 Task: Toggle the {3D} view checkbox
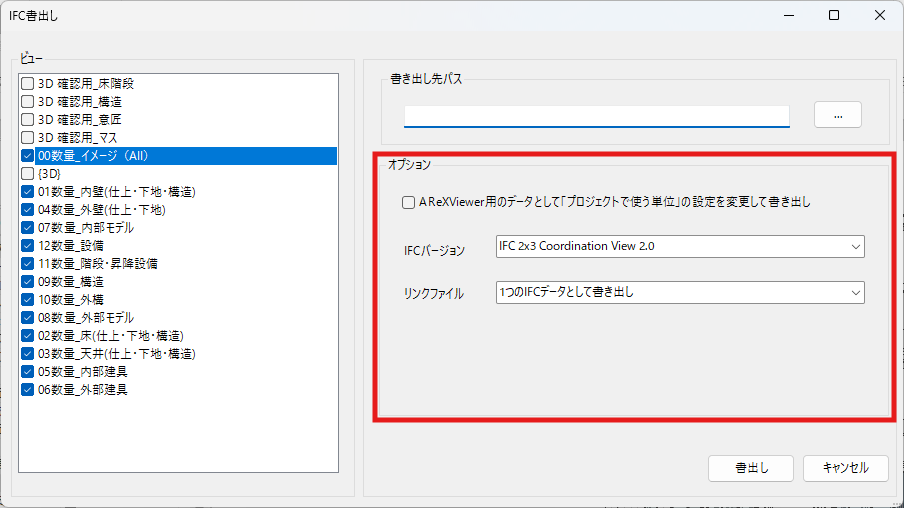[x=28, y=174]
